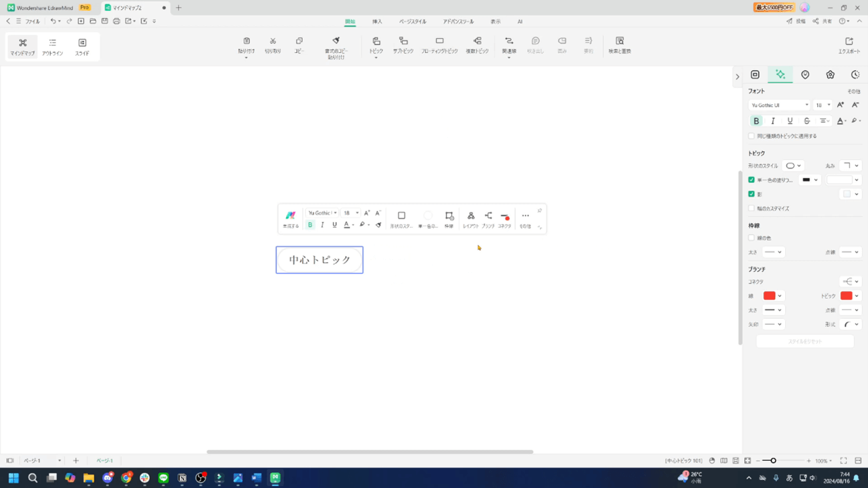Viewport: 868px width, 488px height.
Task: Click the その他 link in フォント section
Action: click(x=854, y=91)
